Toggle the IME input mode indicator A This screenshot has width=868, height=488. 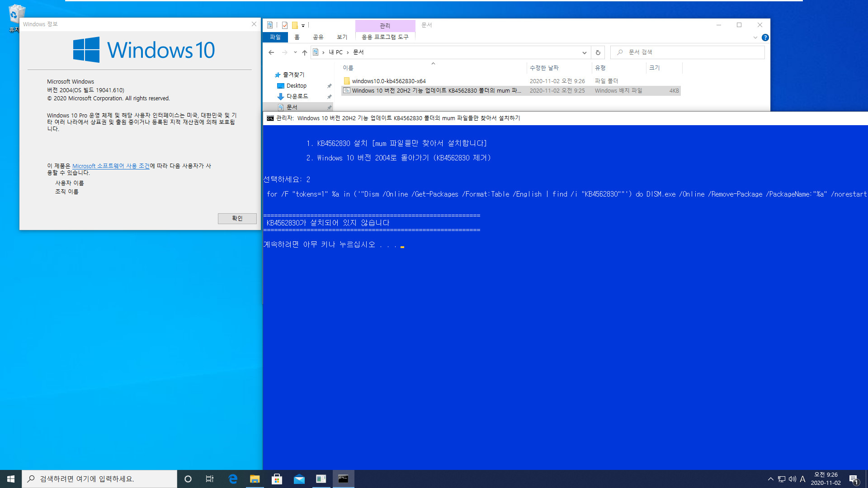coord(803,479)
